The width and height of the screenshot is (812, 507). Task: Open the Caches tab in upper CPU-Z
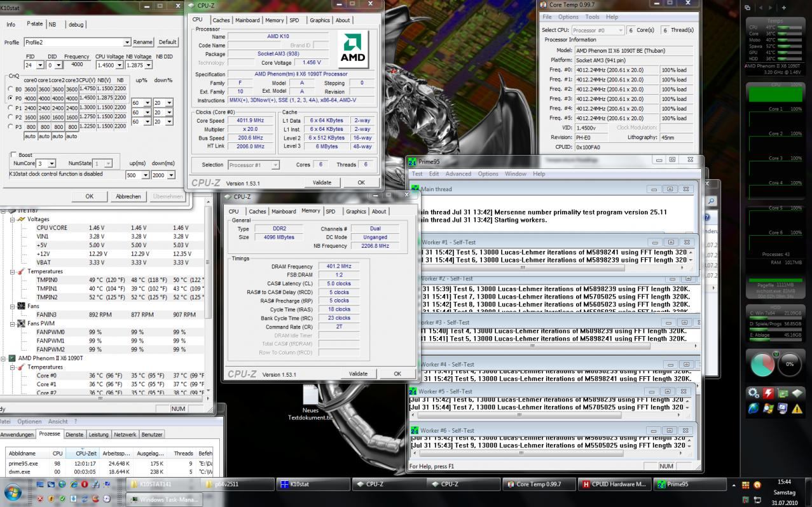click(221, 20)
